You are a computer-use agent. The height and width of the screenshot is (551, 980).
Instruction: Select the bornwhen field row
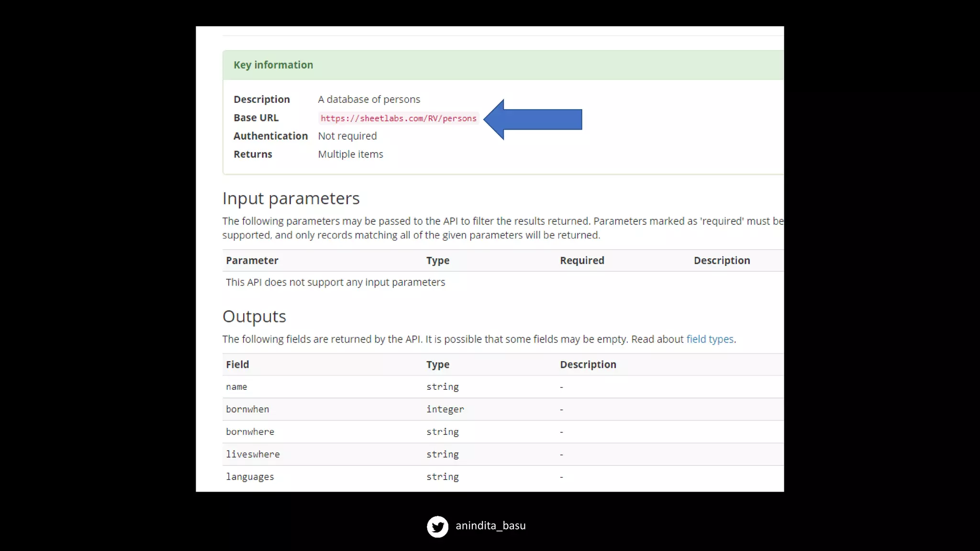(x=247, y=409)
